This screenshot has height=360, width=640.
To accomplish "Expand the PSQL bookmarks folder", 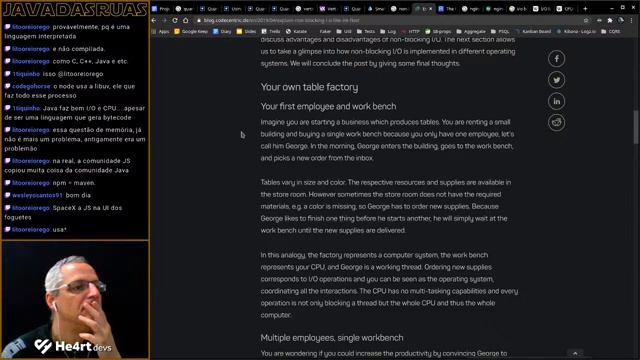I will [x=500, y=31].
